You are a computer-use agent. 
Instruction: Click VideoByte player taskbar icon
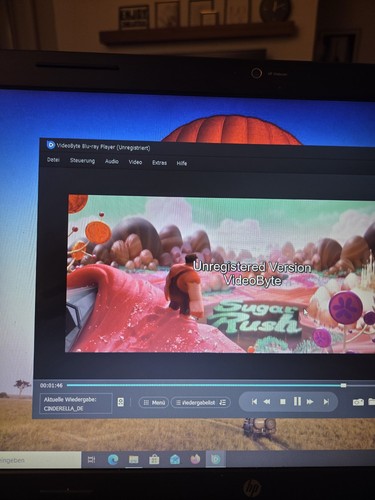coord(216,460)
